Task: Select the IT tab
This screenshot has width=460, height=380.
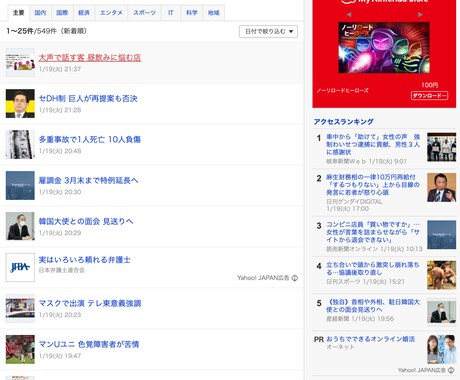Action: tap(171, 13)
